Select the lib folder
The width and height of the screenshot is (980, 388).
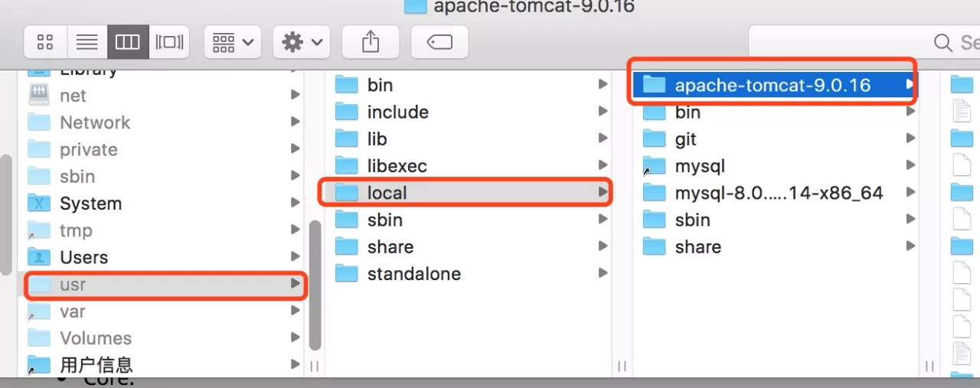469,139
